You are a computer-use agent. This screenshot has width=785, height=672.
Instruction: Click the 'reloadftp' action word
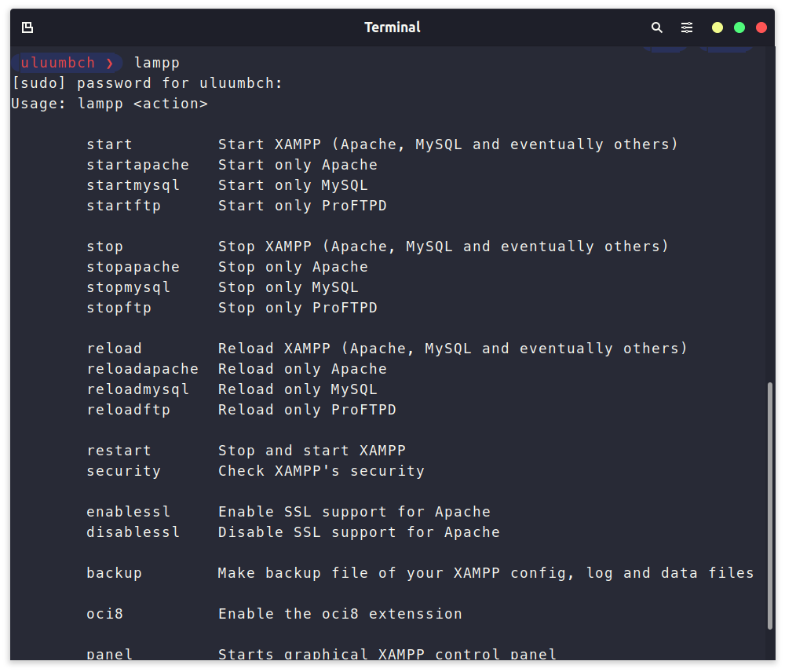coord(129,410)
